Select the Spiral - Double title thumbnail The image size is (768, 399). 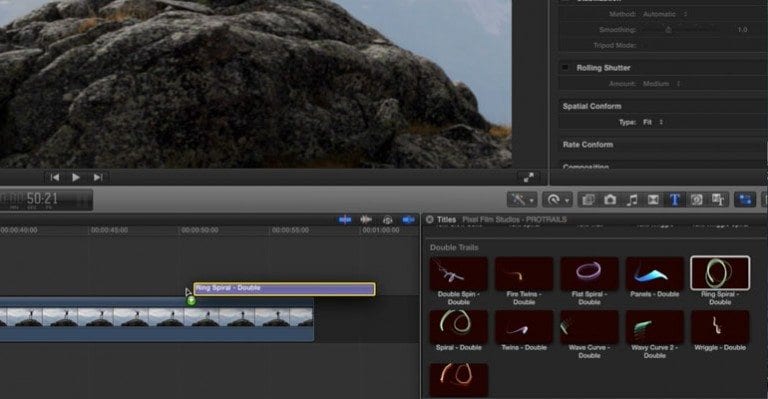[458, 327]
